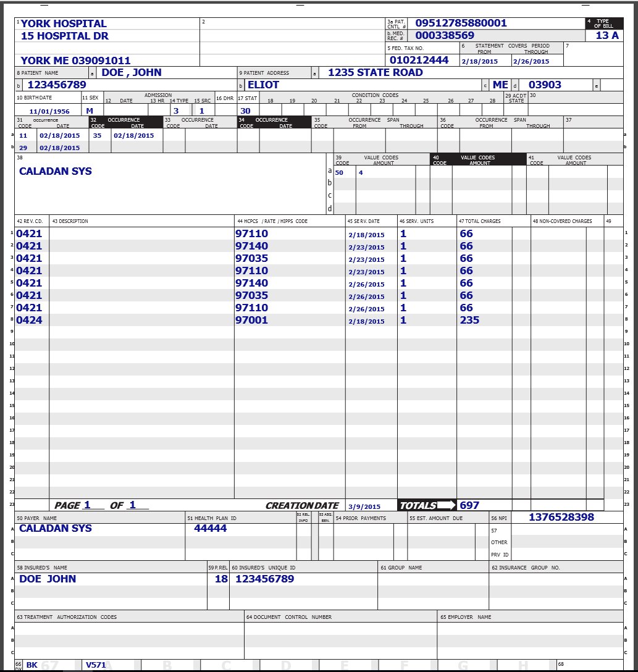Viewport: 638px width, 672px height.
Task: Select patient relationship code 18
Action: point(221,579)
